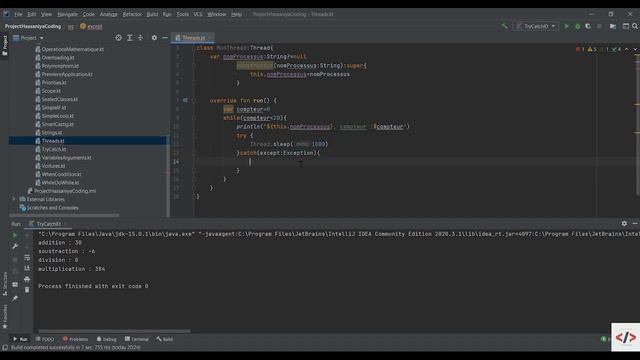Toggle Project sidebar vertical tab
This screenshot has width=640, height=360.
point(5,46)
